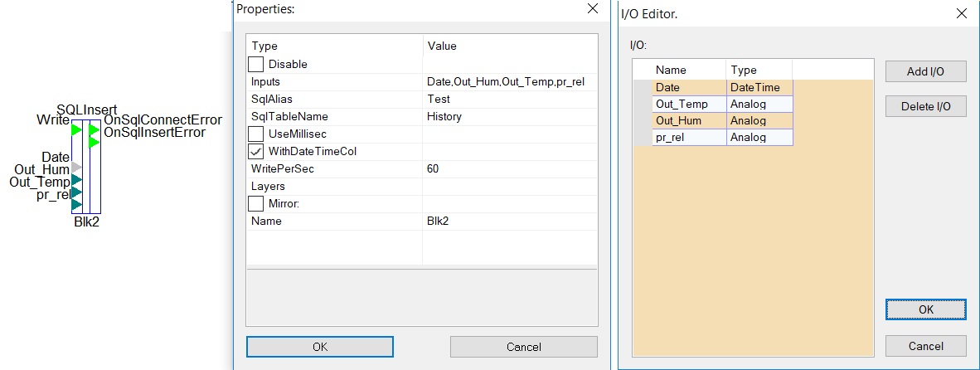980x370 pixels.
Task: Check the Mirror option
Action: coord(255,204)
